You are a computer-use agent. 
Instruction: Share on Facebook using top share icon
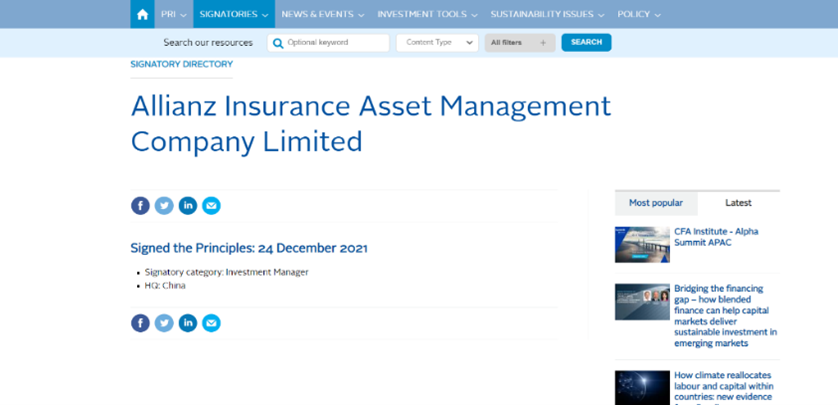pyautogui.click(x=140, y=206)
